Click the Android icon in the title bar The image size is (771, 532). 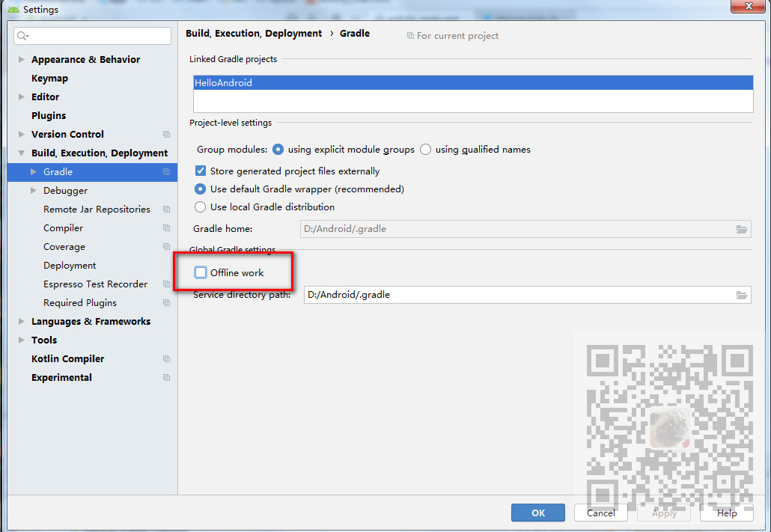point(13,9)
